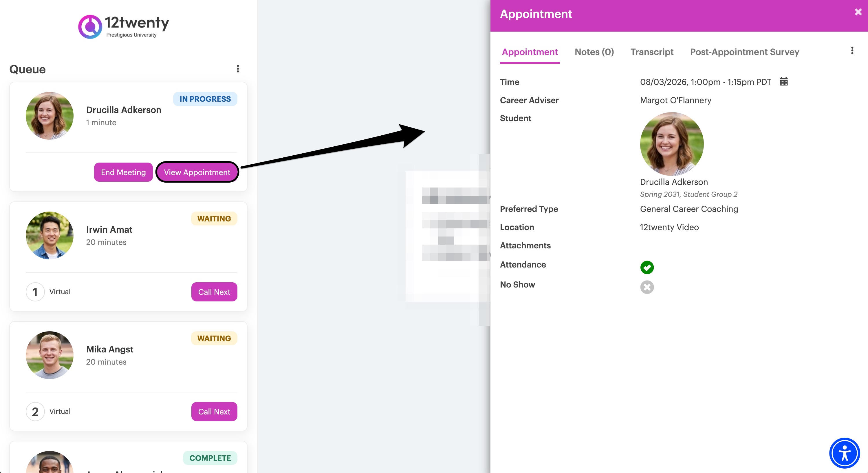The image size is (868, 473).
Task: Click Drucilla Adkerson's name in the queue
Action: click(x=124, y=110)
